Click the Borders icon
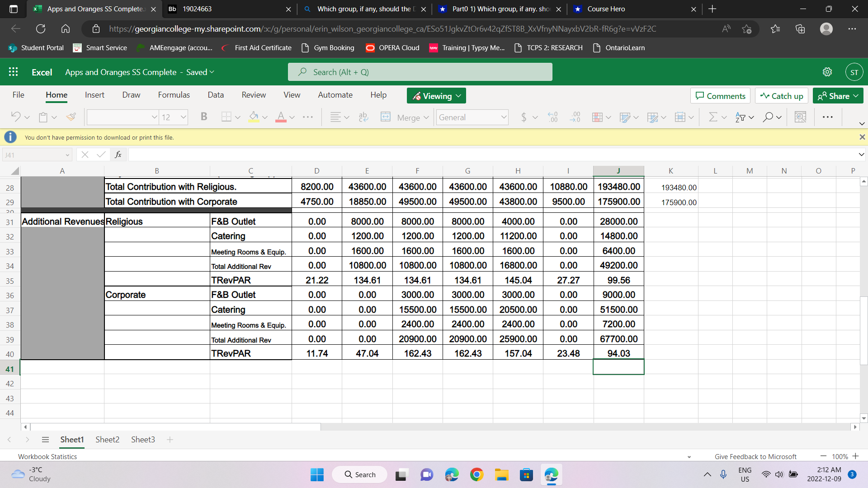 226,117
